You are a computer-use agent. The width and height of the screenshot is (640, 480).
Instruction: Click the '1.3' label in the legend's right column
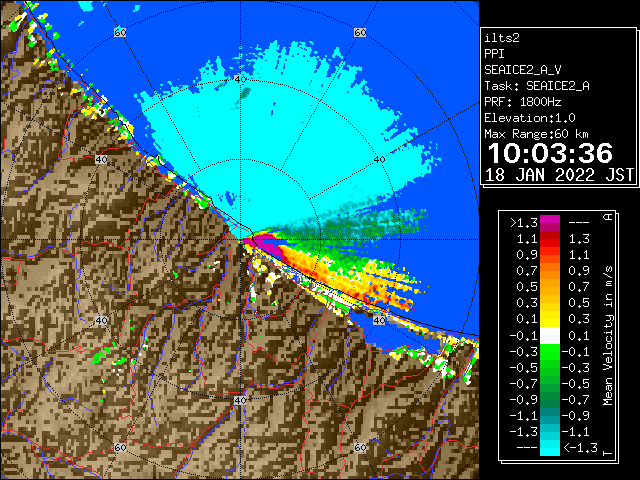[579, 239]
